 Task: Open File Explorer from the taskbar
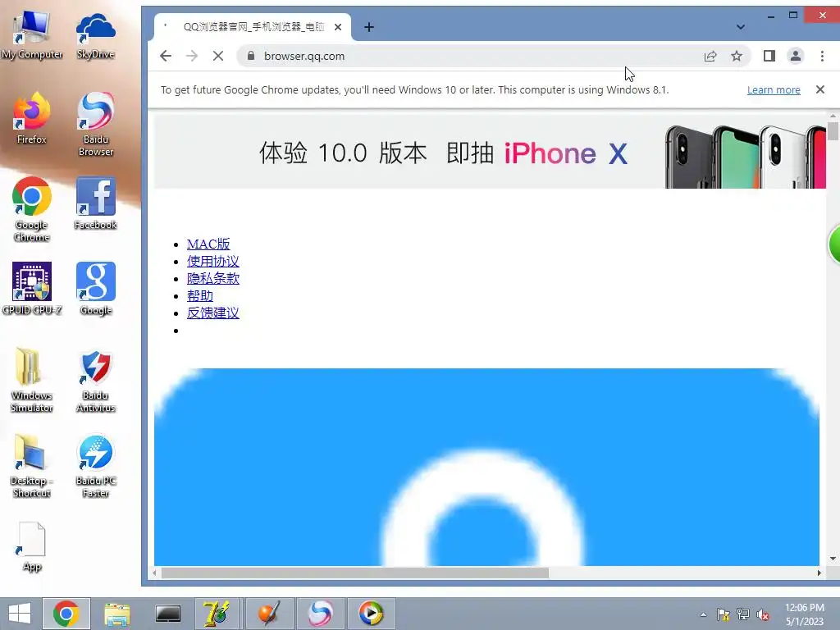[x=117, y=614]
